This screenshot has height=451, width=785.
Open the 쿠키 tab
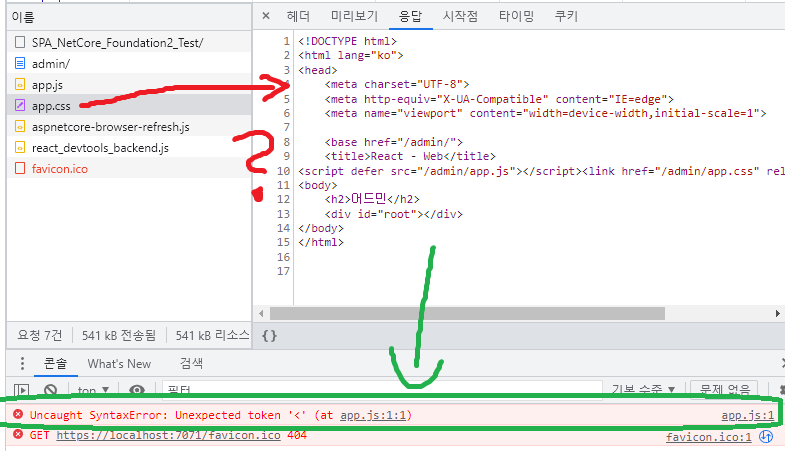tap(566, 16)
